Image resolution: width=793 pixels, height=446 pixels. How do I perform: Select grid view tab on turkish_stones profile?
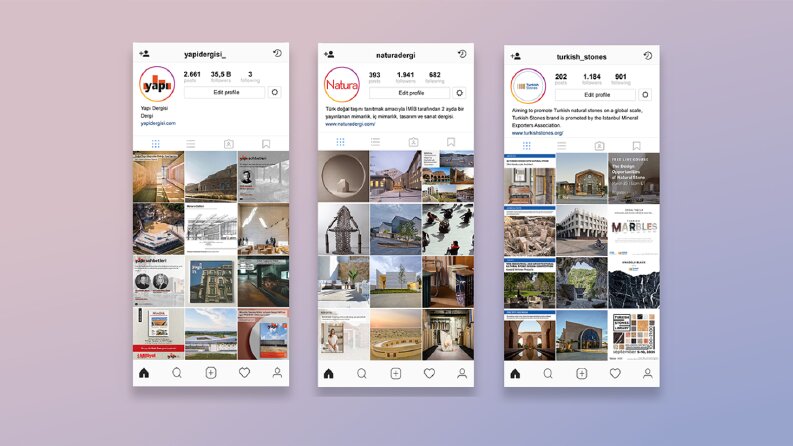pyautogui.click(x=526, y=146)
